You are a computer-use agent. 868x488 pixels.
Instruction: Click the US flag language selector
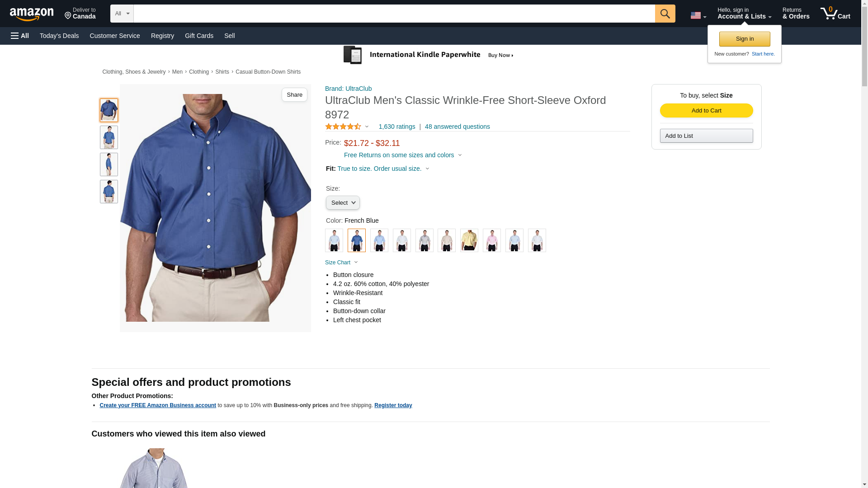[x=698, y=15]
